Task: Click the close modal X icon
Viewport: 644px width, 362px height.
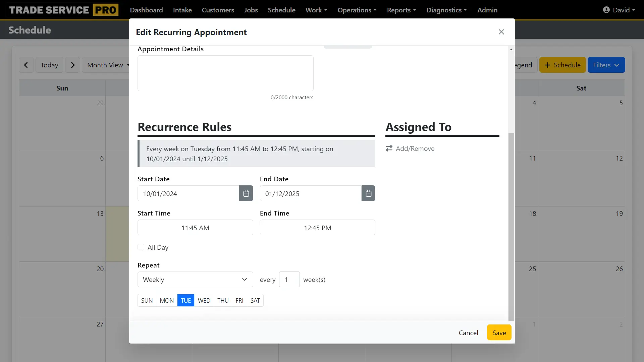Action: (x=501, y=32)
